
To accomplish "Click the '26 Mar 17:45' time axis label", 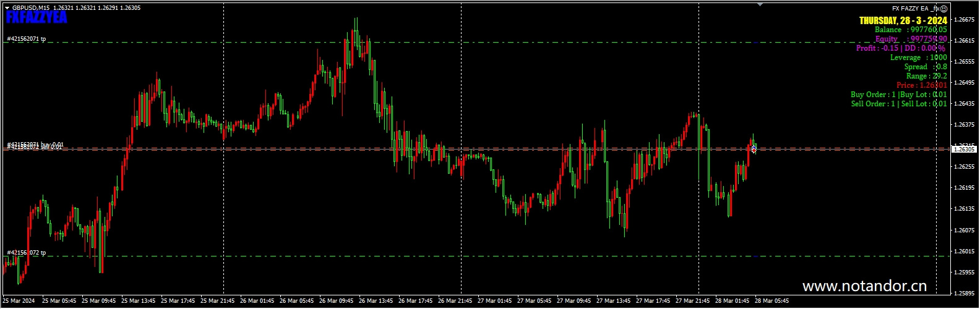I will 416,301.
